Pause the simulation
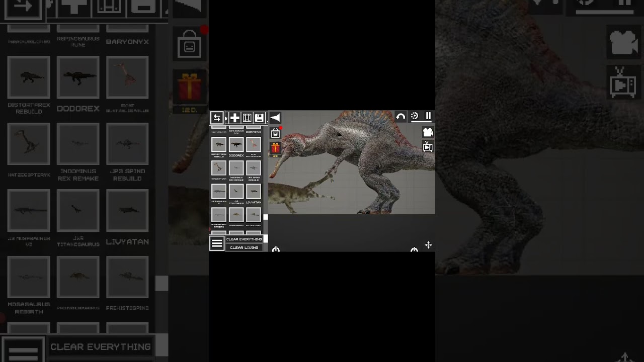 click(428, 116)
